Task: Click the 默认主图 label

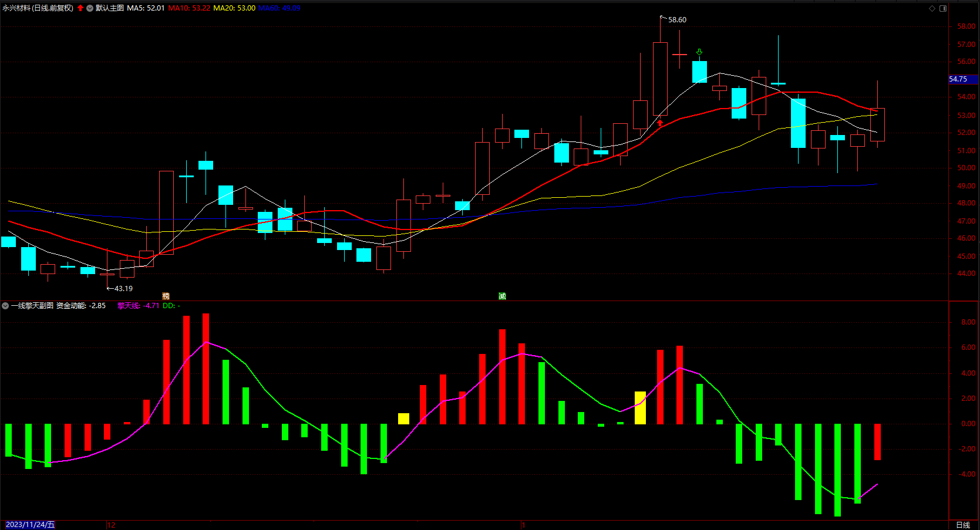Action: coord(110,8)
